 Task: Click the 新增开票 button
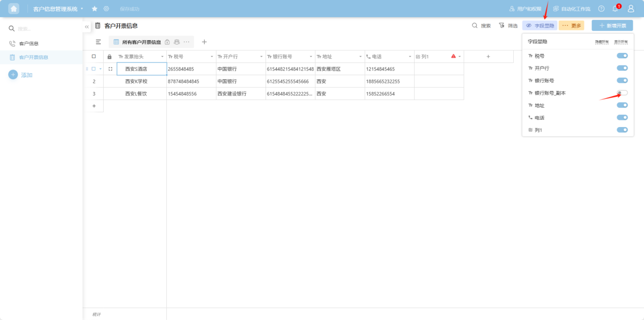point(612,25)
